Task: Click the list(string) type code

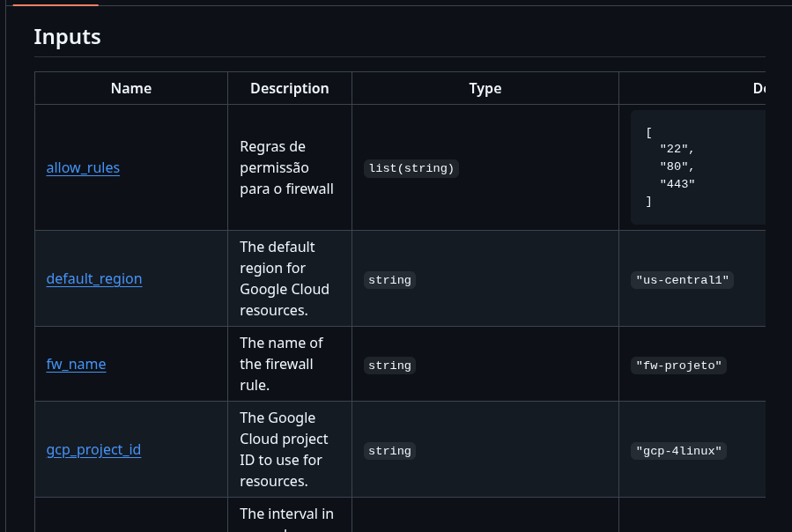Action: tap(411, 168)
